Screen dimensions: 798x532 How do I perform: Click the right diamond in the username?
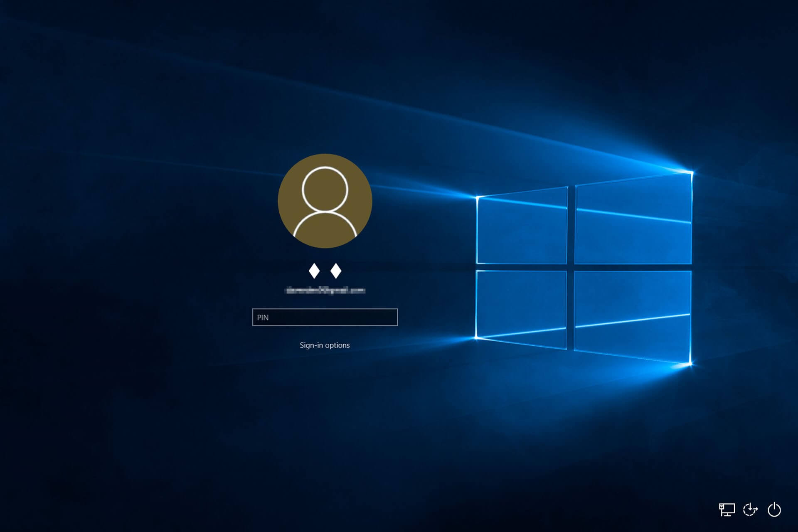coord(336,271)
